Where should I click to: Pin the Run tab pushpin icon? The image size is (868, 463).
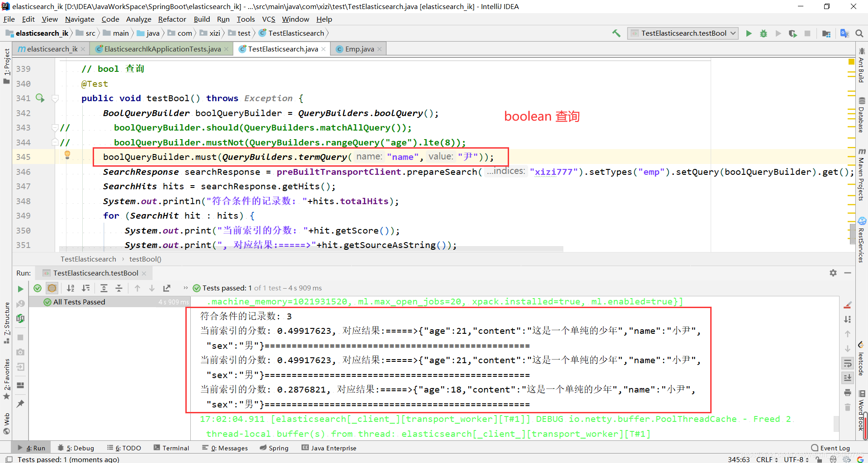(x=20, y=403)
